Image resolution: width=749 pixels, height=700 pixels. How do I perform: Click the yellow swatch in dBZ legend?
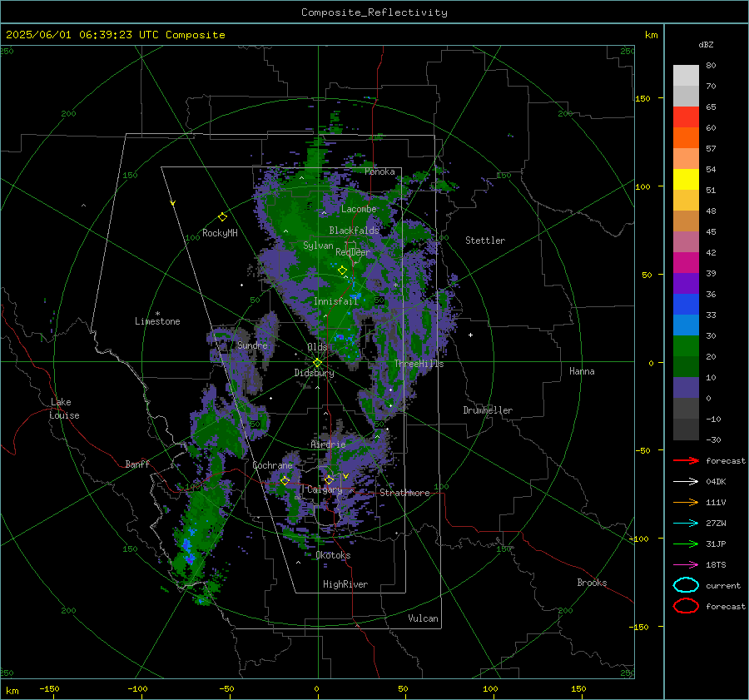(686, 179)
